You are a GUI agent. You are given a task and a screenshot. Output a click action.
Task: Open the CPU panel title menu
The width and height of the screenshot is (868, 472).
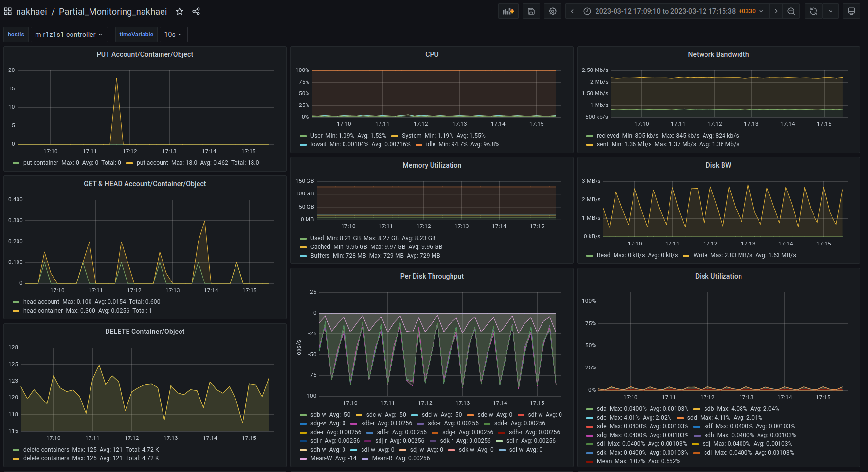(x=432, y=54)
